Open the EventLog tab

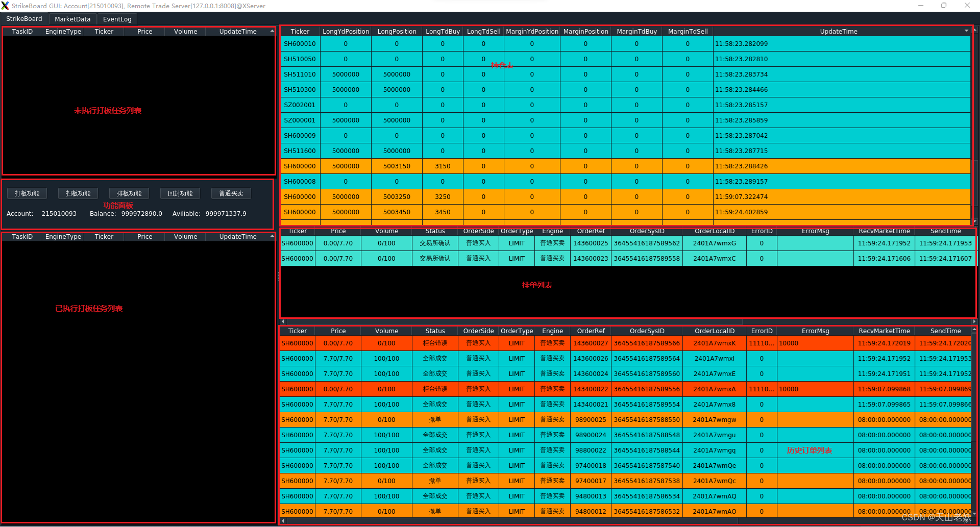click(x=117, y=19)
